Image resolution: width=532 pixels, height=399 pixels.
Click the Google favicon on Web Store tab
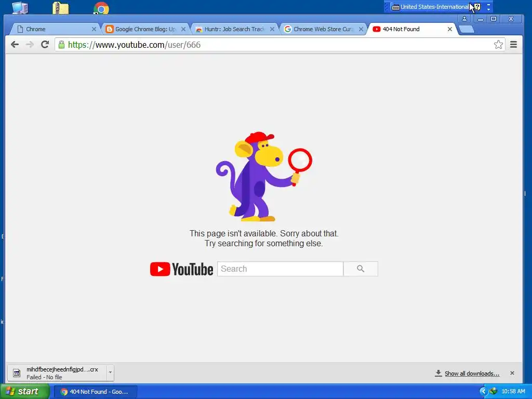click(287, 29)
